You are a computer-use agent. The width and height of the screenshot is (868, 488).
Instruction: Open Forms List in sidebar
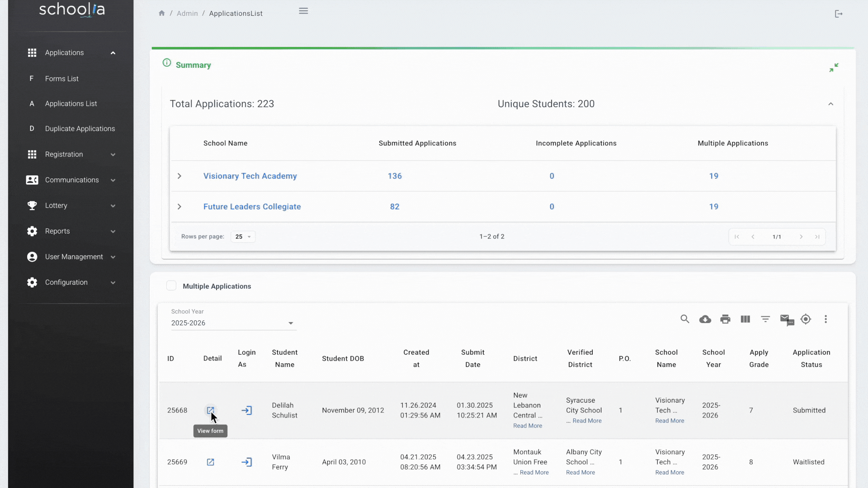(61, 79)
